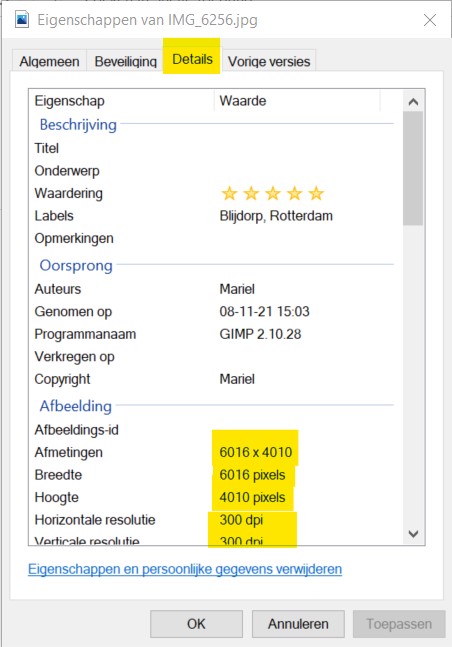
Task: Click the scroll down arrow in the list
Action: pos(413,534)
